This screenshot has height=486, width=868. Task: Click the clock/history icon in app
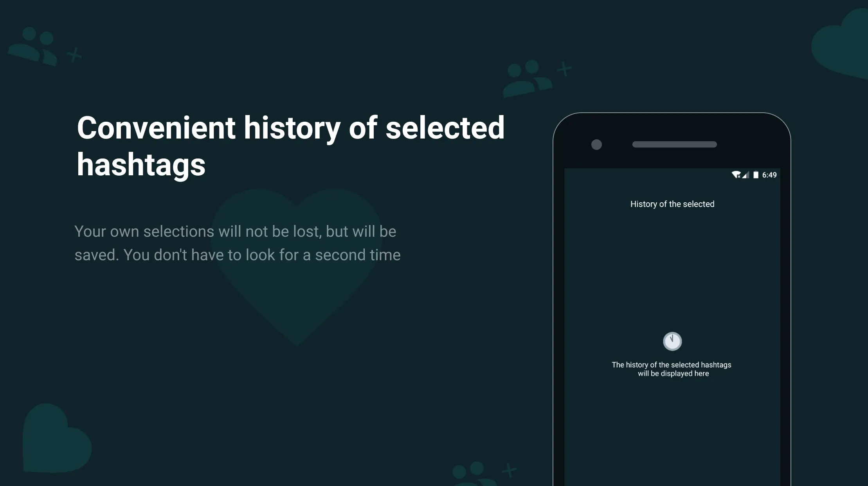click(672, 341)
